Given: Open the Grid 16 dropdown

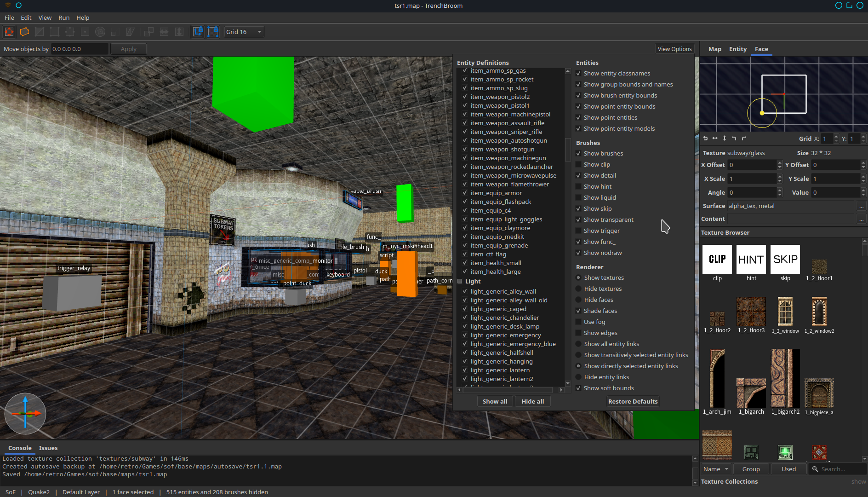Looking at the screenshot, I should pos(244,32).
